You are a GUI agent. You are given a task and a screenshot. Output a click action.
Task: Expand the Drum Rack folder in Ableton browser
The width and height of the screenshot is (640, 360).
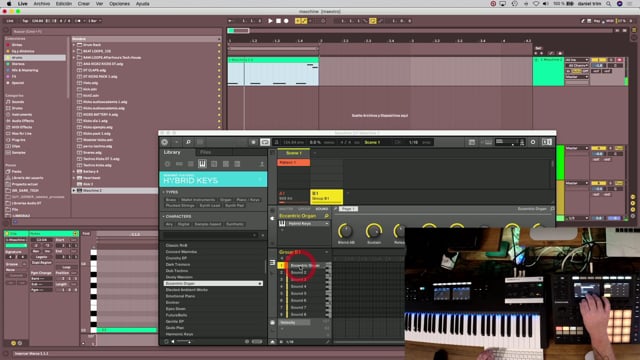coord(74,45)
